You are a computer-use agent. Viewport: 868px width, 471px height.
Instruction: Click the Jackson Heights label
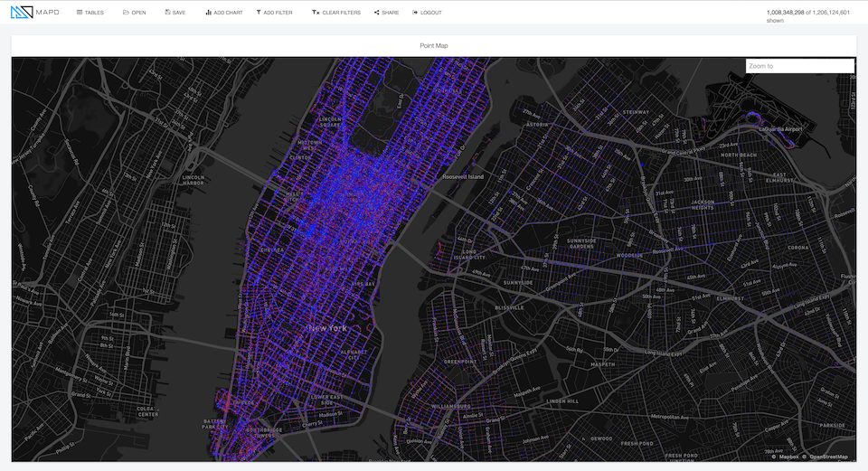click(x=703, y=205)
